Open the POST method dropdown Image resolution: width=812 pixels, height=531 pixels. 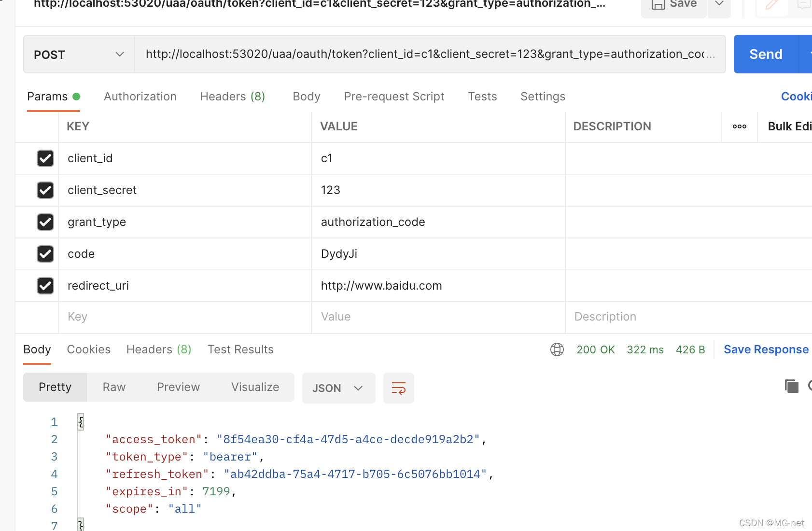click(79, 55)
